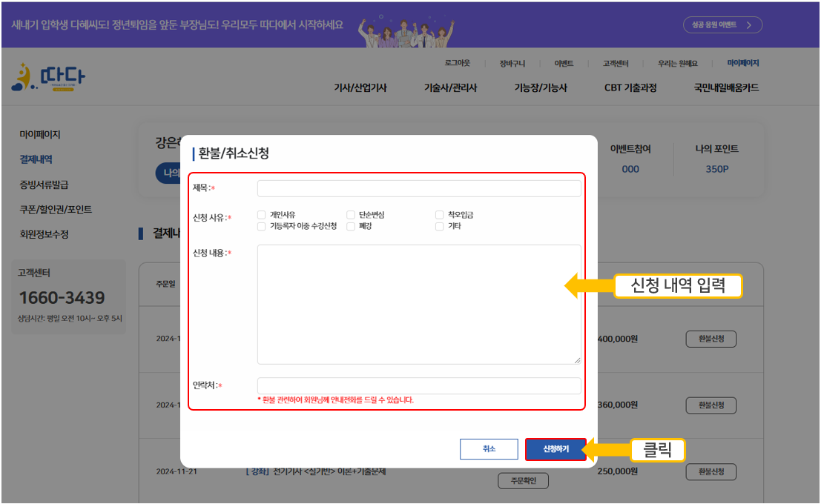The height and width of the screenshot is (504, 821).
Task: Click the 신청 내용 text area
Action: [419, 304]
